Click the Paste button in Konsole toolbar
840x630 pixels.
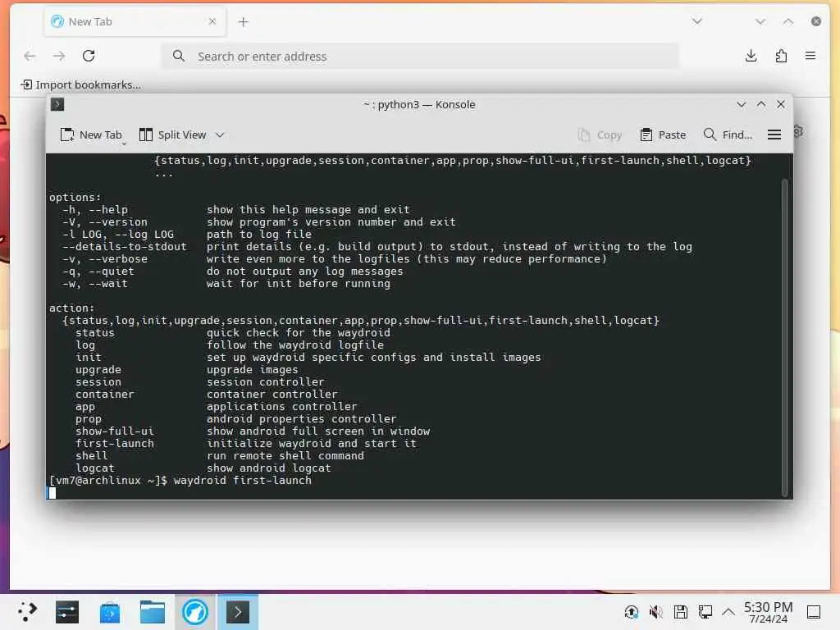(x=663, y=135)
